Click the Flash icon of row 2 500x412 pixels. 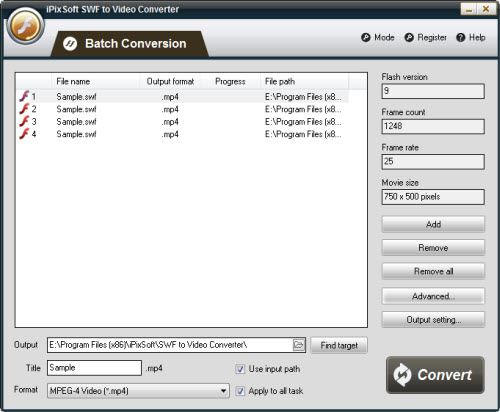click(24, 109)
